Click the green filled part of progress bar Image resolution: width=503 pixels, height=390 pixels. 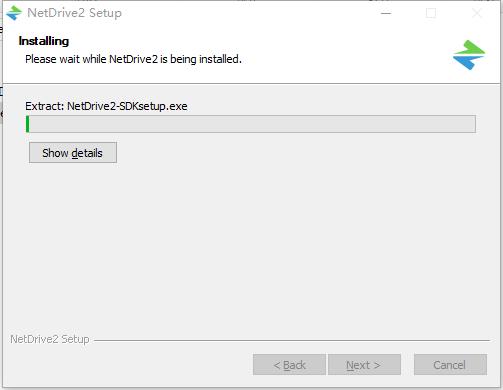pos(28,124)
